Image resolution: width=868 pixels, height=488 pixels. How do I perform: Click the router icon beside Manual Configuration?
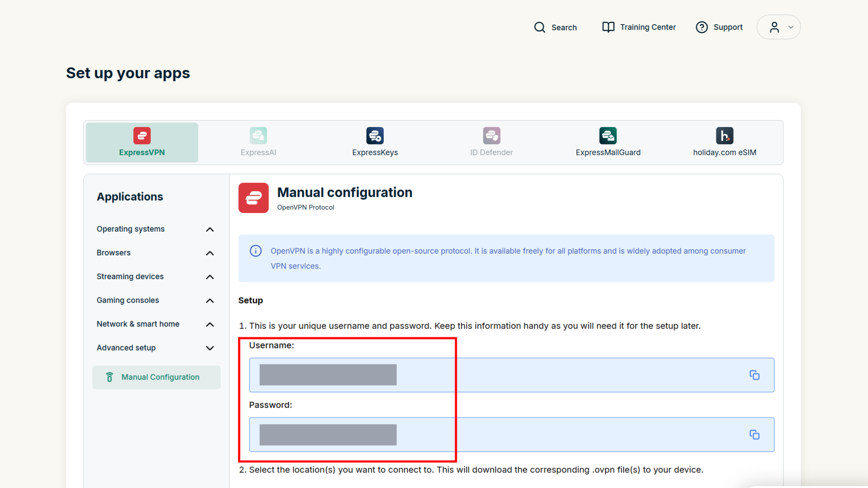click(110, 377)
